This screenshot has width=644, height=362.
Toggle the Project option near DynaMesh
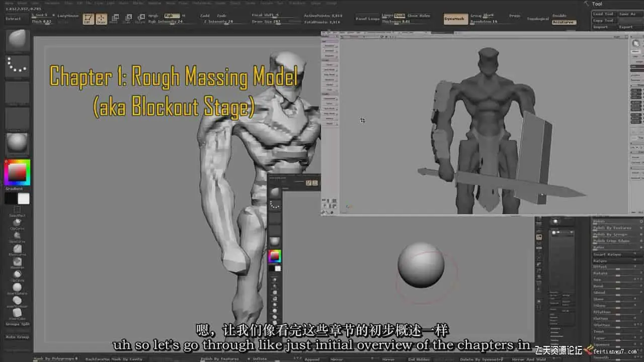pos(515,16)
